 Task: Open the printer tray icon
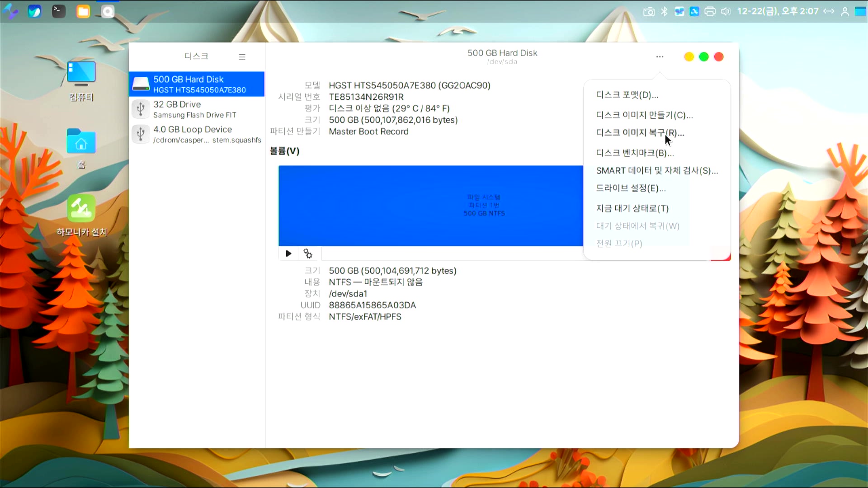coord(710,12)
